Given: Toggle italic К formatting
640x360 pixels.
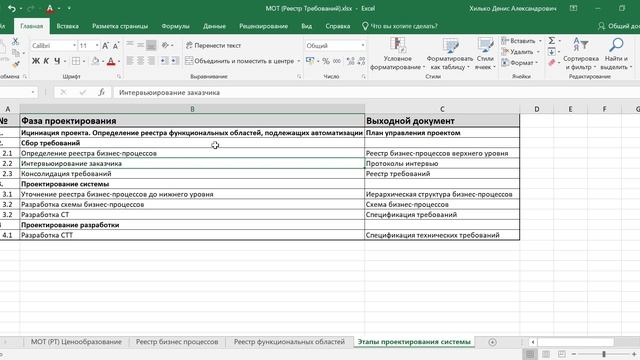Looking at the screenshot, I should pyautogui.click(x=46, y=61).
